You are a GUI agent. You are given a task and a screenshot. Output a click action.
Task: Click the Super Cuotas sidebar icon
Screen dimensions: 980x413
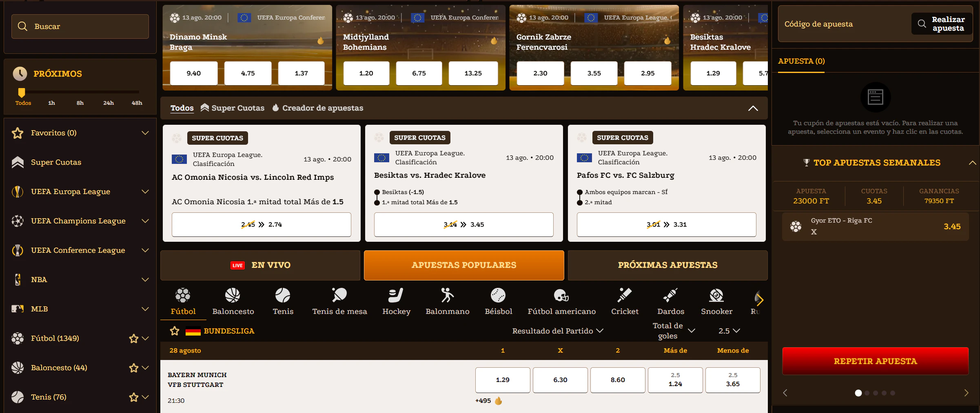click(18, 162)
